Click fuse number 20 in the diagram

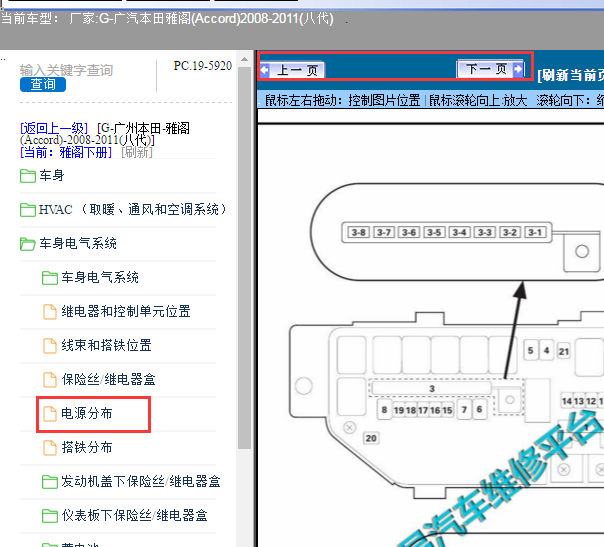[371, 438]
